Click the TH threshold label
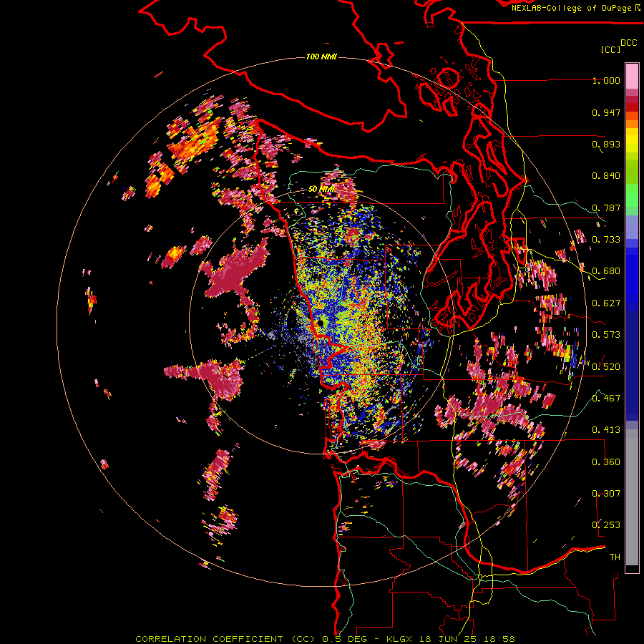This screenshot has width=644, height=644. [615, 557]
